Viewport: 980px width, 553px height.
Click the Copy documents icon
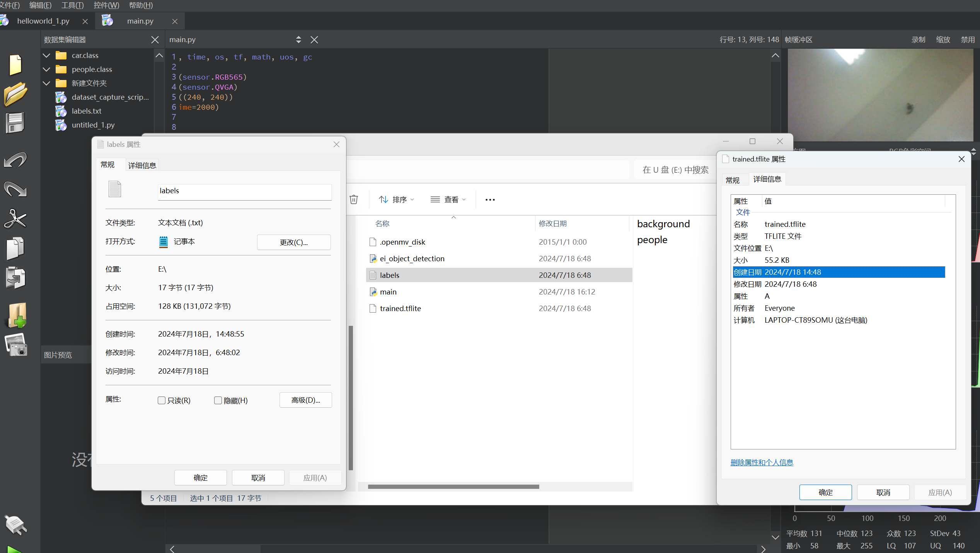pos(15,248)
